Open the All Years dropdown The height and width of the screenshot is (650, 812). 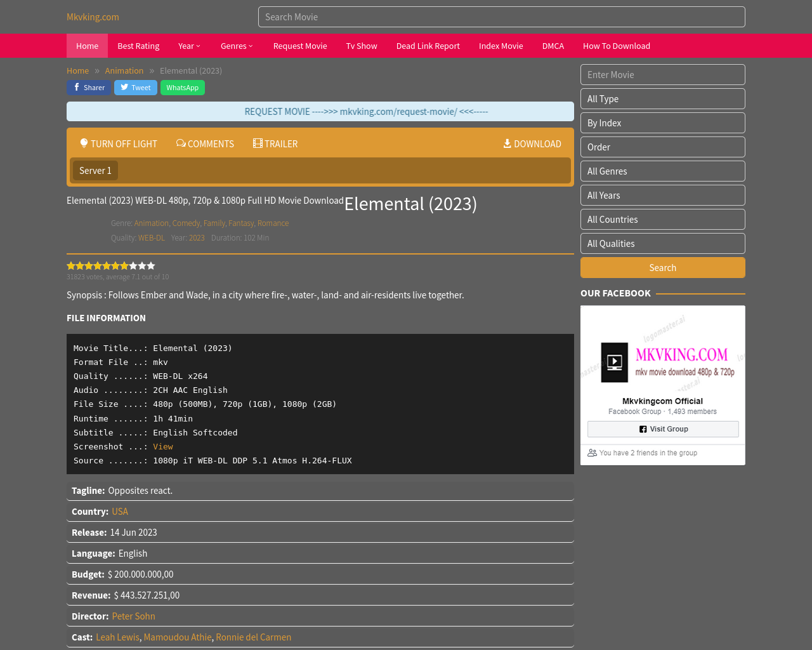pos(663,196)
